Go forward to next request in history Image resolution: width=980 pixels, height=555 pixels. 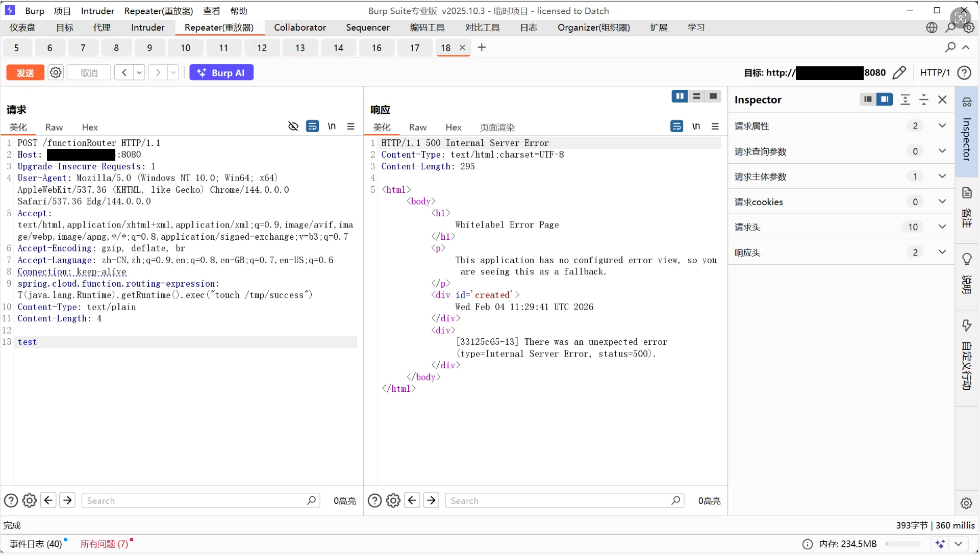(158, 72)
